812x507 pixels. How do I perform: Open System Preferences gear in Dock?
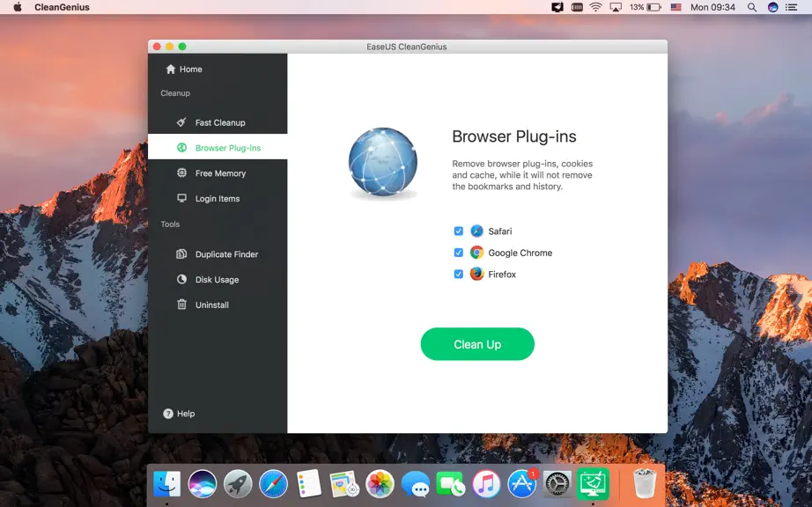click(557, 484)
